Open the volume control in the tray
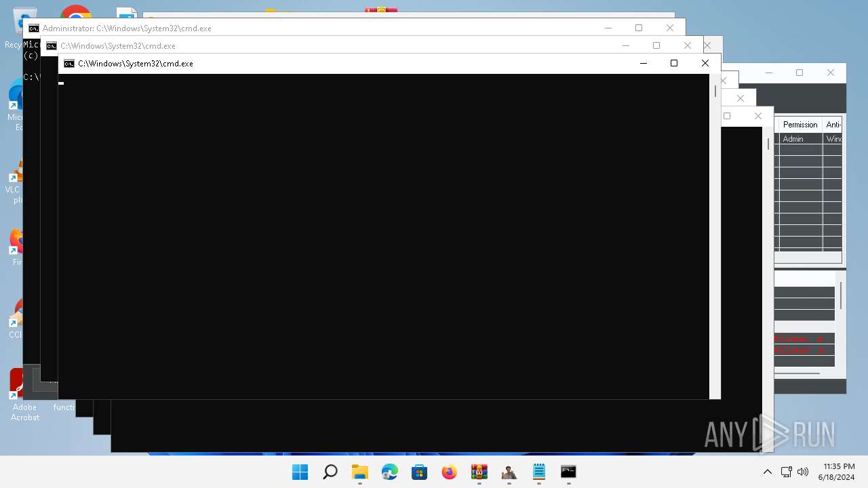 pos(803,472)
